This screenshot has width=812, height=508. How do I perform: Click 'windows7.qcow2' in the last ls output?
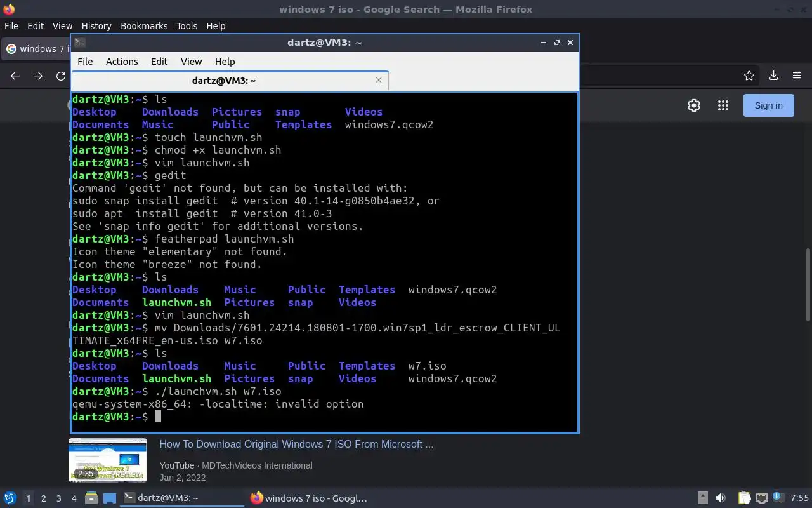tap(452, 378)
